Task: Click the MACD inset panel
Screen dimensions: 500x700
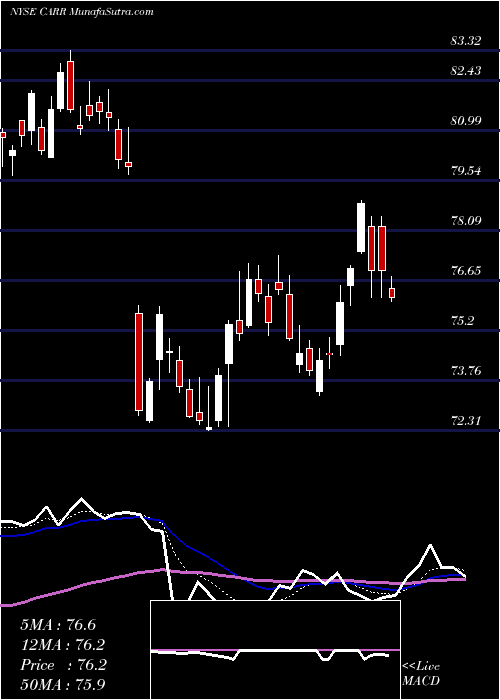Action: (x=275, y=650)
